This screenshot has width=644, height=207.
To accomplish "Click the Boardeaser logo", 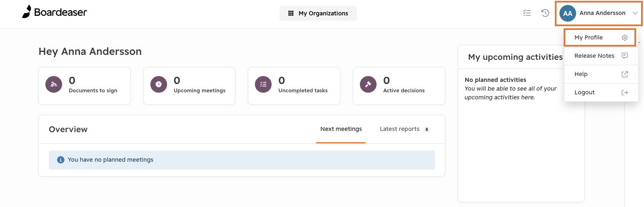I will point(55,12).
